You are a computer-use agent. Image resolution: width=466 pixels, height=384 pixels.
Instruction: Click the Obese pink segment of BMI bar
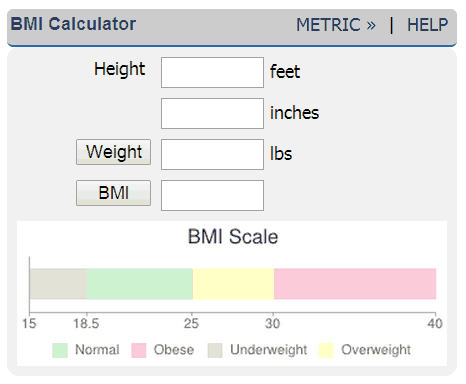pos(355,284)
